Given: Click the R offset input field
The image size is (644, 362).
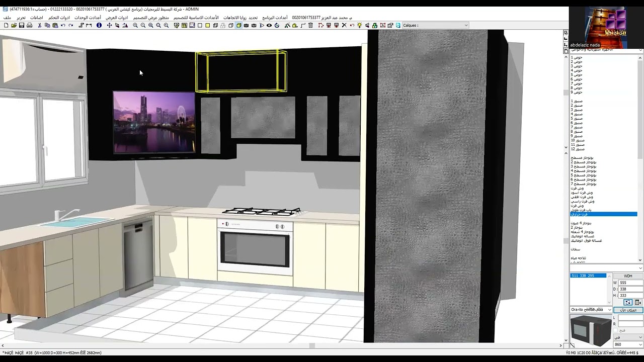Looking at the screenshot, I should 630,324.
